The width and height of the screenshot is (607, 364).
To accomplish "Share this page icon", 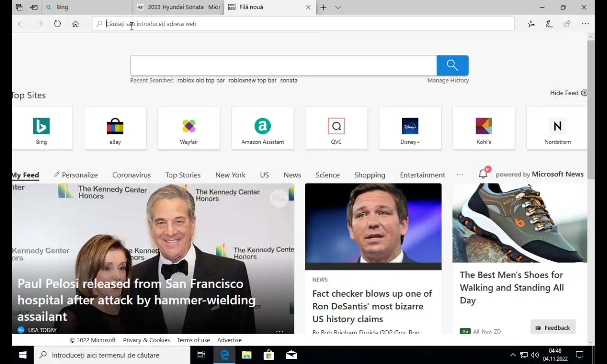I will [567, 24].
